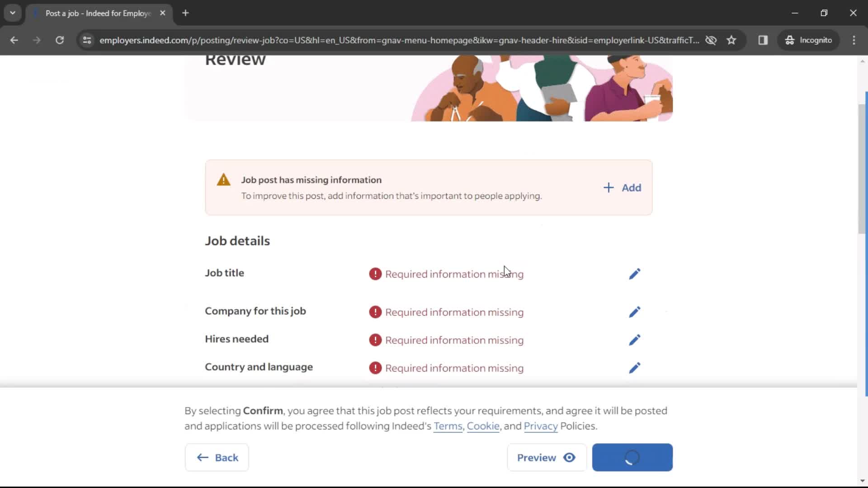Screen dimensions: 868x488
Task: Select the Terms link in footer
Action: (x=448, y=426)
